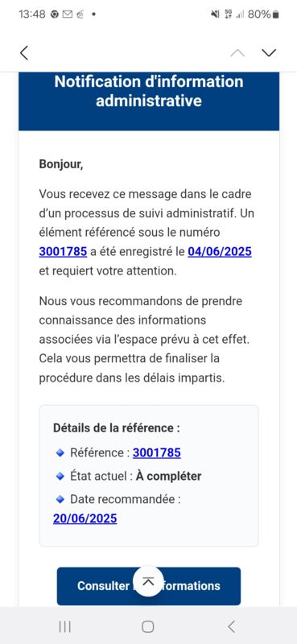Tap the 13:48 clock in status bar

[x=32, y=14]
